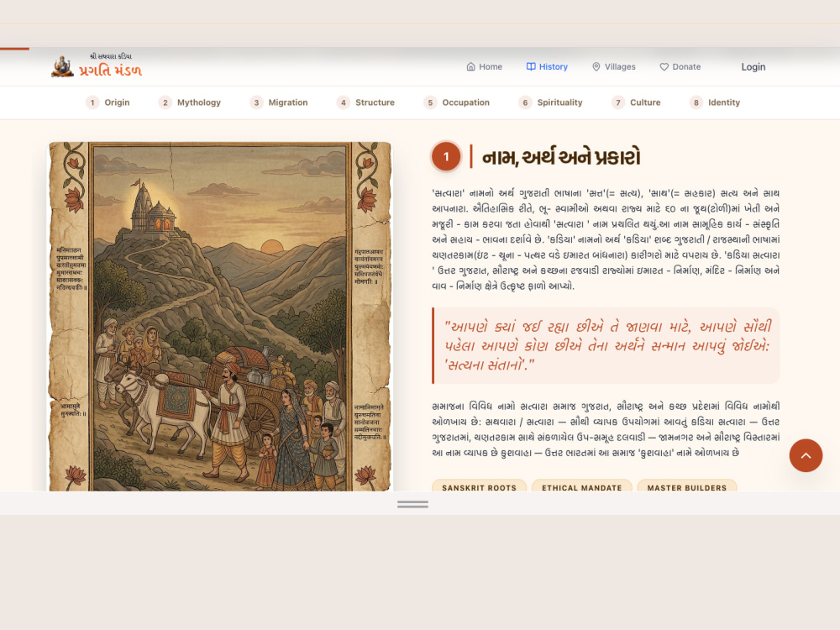Click the orange italic quote block
Image resolution: width=840 pixels, height=630 pixels.
pos(606,345)
